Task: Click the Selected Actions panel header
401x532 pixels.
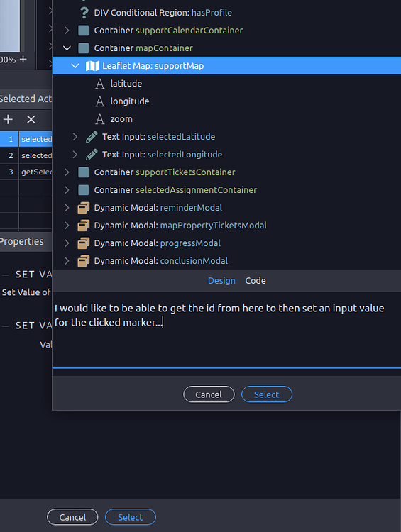Action: click(26, 99)
